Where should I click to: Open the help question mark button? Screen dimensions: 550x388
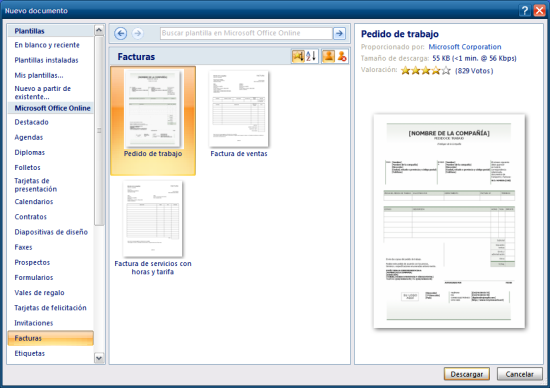pos(525,11)
